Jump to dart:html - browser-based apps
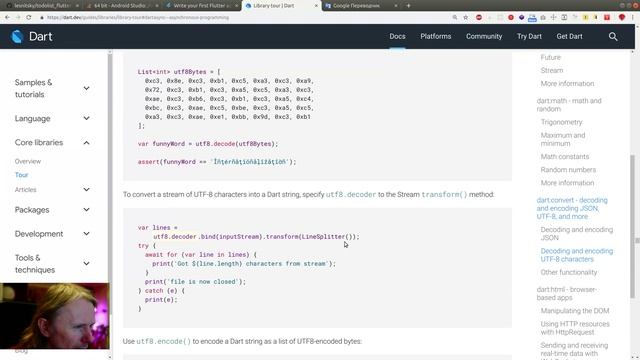Screen dimensions: 640x360 567,293
